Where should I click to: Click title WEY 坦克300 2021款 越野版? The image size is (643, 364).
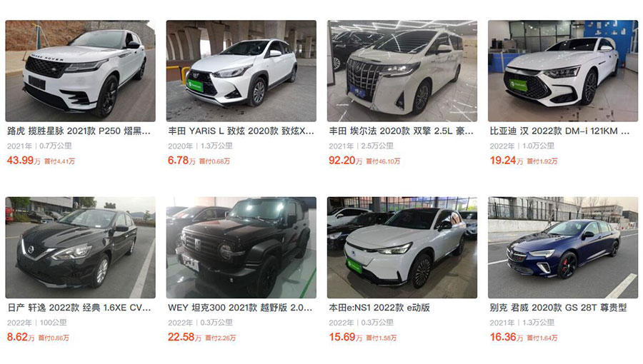(240, 308)
